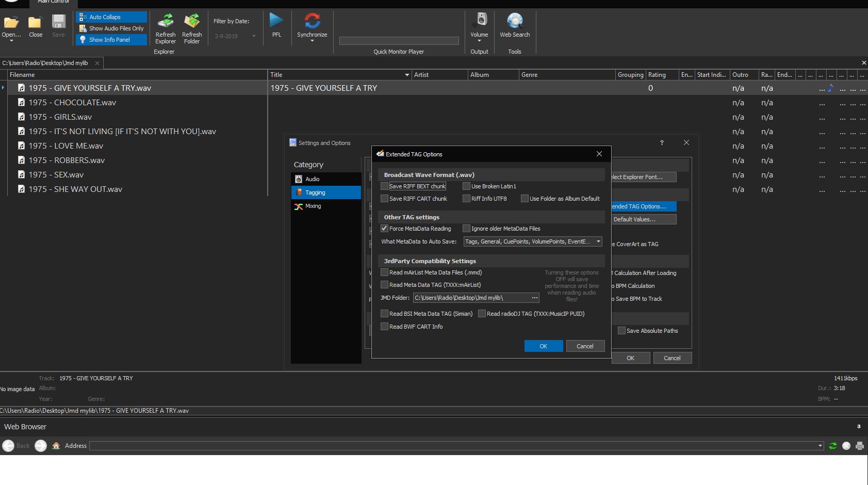
Task: Click Default Values button in Settings
Action: pos(644,219)
